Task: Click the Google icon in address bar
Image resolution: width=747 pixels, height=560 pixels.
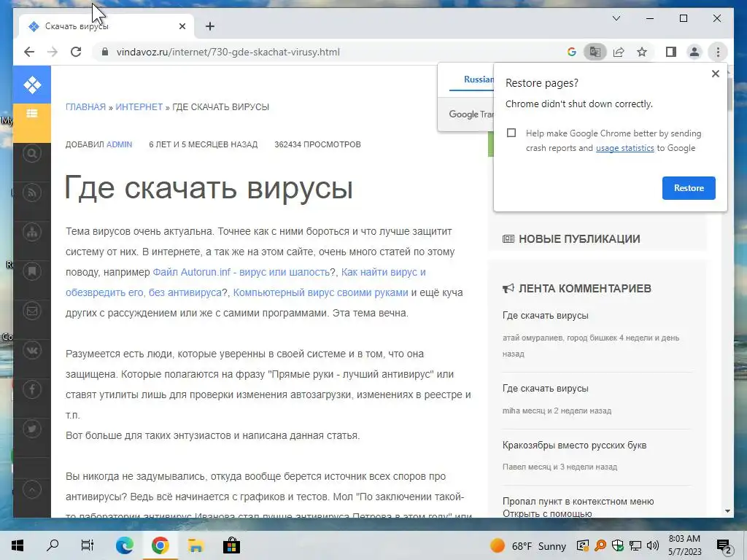Action: (572, 52)
